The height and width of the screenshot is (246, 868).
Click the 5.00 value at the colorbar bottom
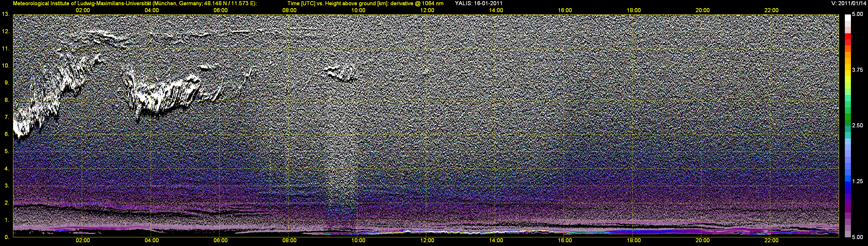pyautogui.click(x=858, y=237)
